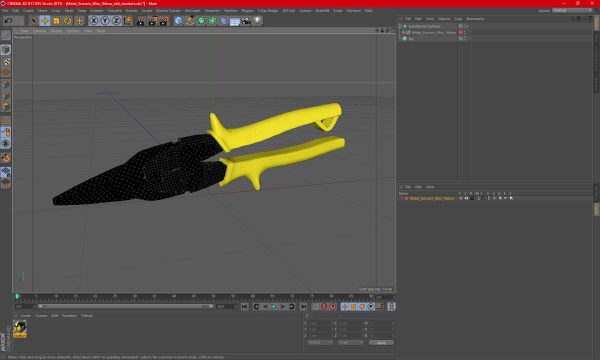This screenshot has width=600, height=360.
Task: Open the Render menu
Action: point(132,11)
